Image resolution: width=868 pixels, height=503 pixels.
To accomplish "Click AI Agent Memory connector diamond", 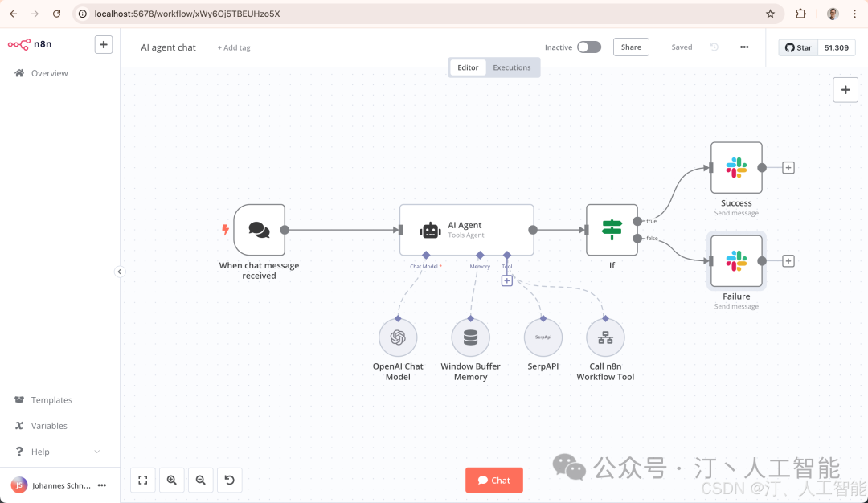I will click(480, 255).
